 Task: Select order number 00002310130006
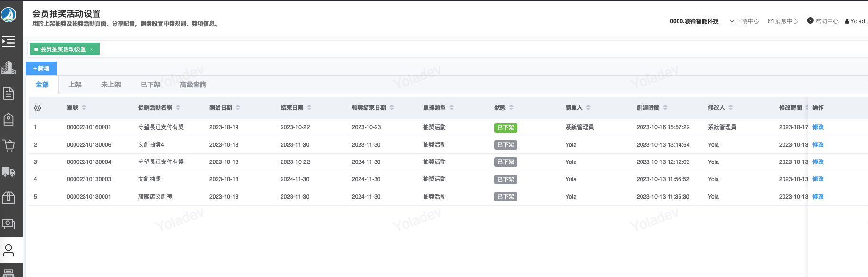click(x=89, y=145)
